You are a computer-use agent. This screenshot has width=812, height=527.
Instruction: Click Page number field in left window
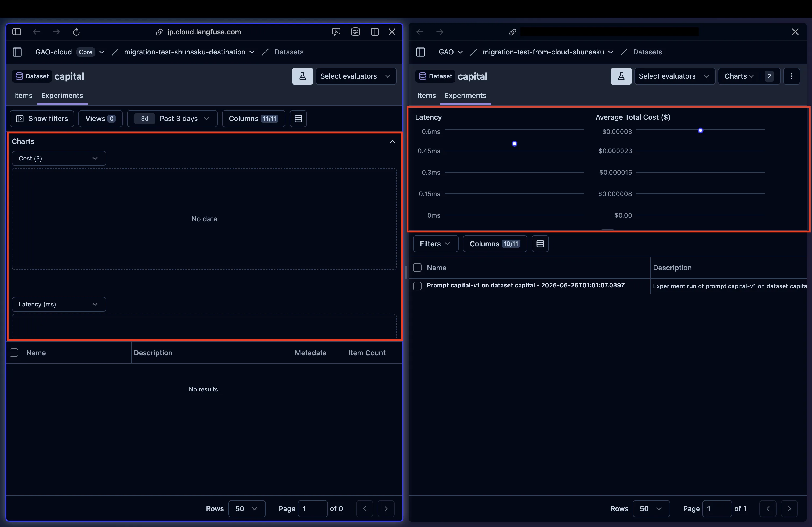click(313, 508)
